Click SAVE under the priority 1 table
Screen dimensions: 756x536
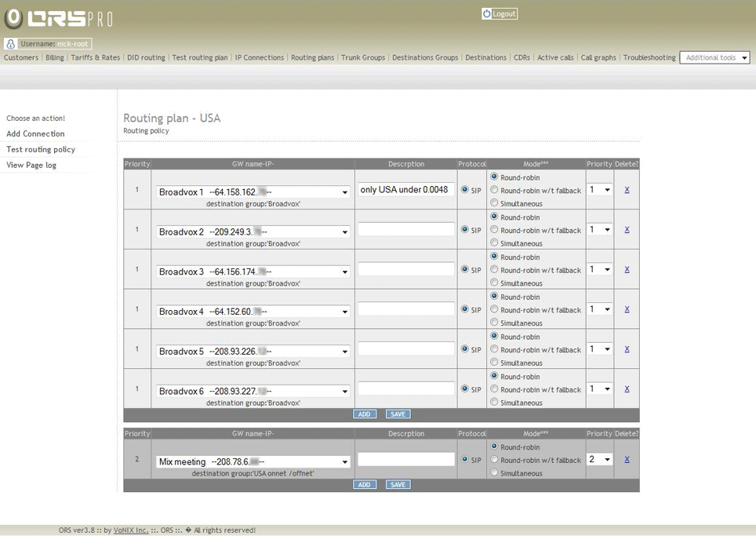398,414
